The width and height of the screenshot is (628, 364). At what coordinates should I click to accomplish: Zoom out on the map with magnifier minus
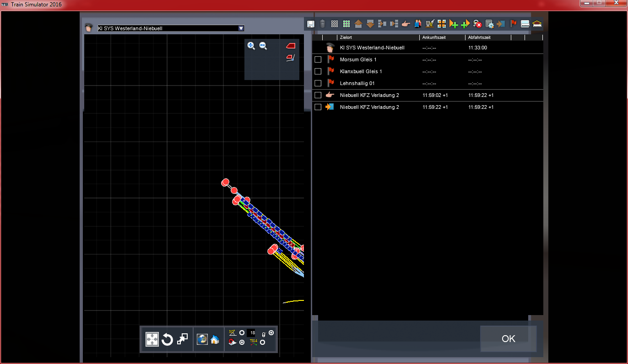pyautogui.click(x=263, y=46)
